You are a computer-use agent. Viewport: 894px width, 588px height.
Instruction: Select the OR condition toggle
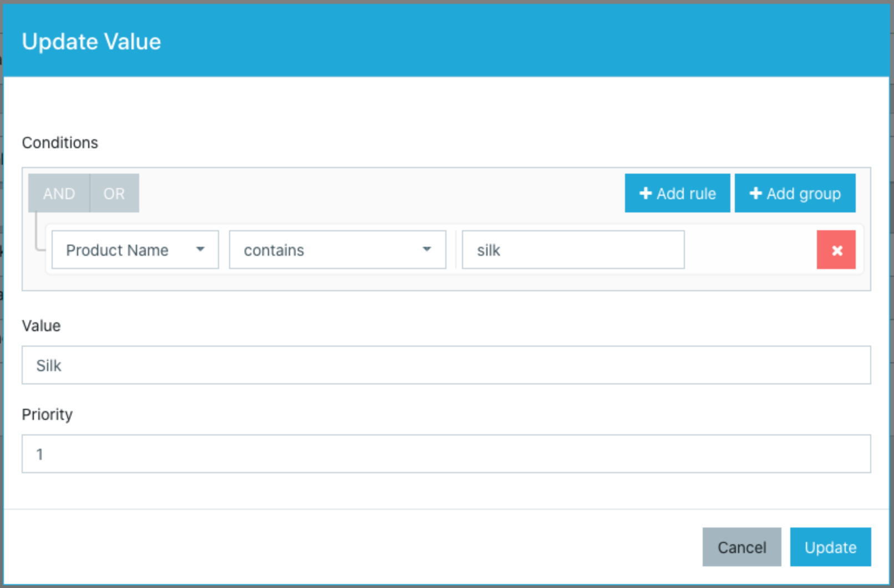(114, 194)
